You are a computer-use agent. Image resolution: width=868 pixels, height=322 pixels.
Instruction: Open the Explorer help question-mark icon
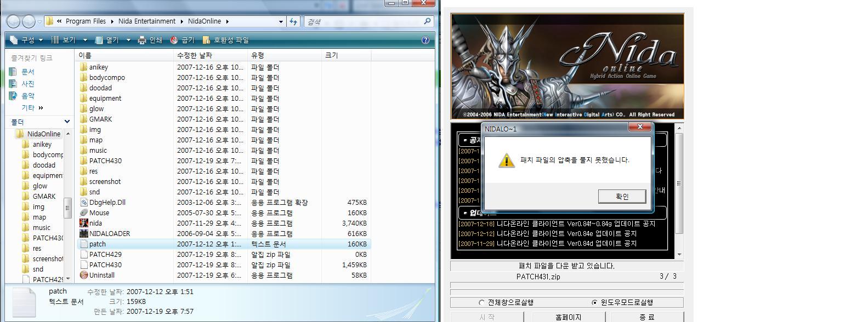(x=425, y=40)
